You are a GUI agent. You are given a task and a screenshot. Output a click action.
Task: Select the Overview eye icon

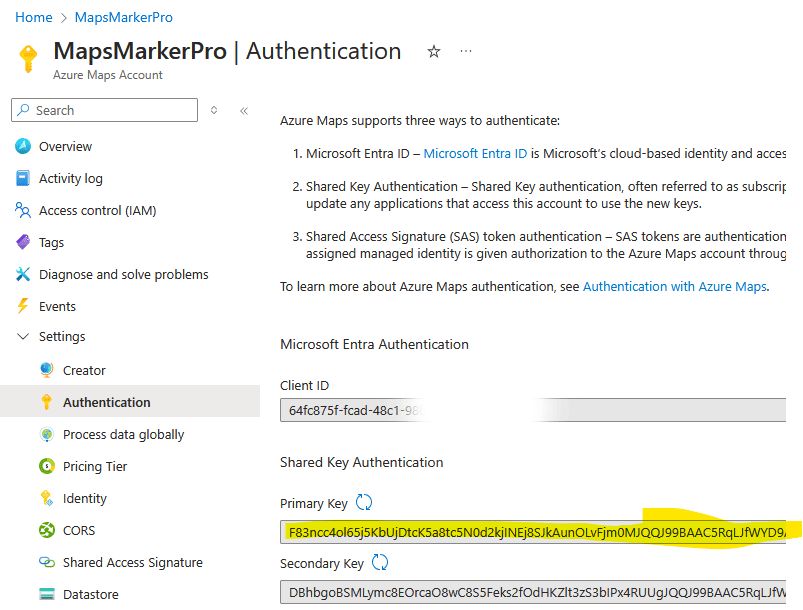24,146
